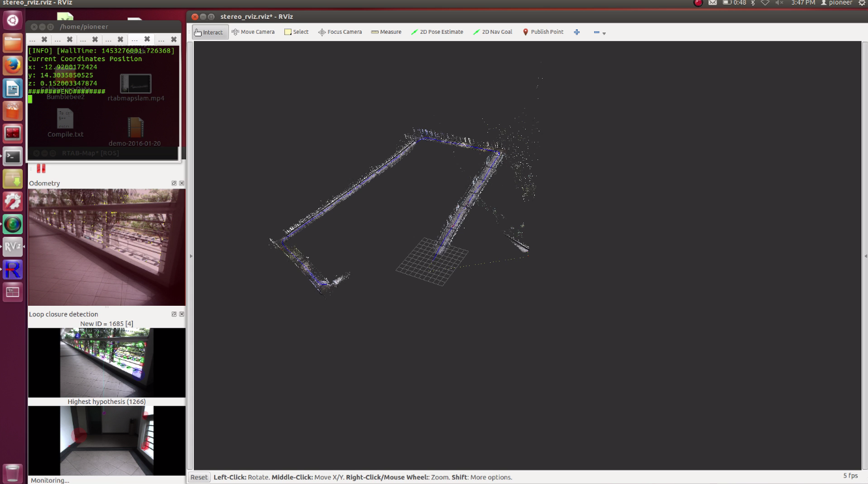The image size is (868, 484).
Task: Set a 2D Nav Goal
Action: (493, 32)
